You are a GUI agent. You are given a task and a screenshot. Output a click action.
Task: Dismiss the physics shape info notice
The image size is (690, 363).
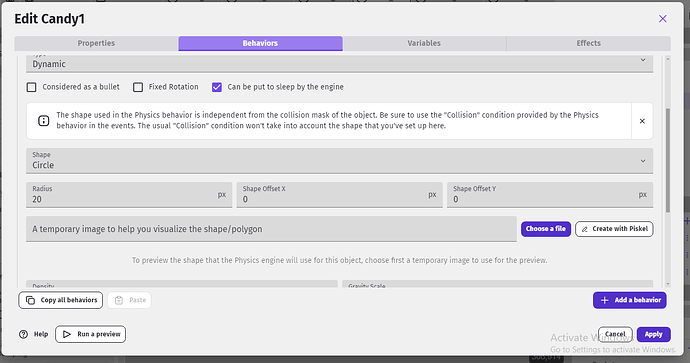pyautogui.click(x=642, y=121)
